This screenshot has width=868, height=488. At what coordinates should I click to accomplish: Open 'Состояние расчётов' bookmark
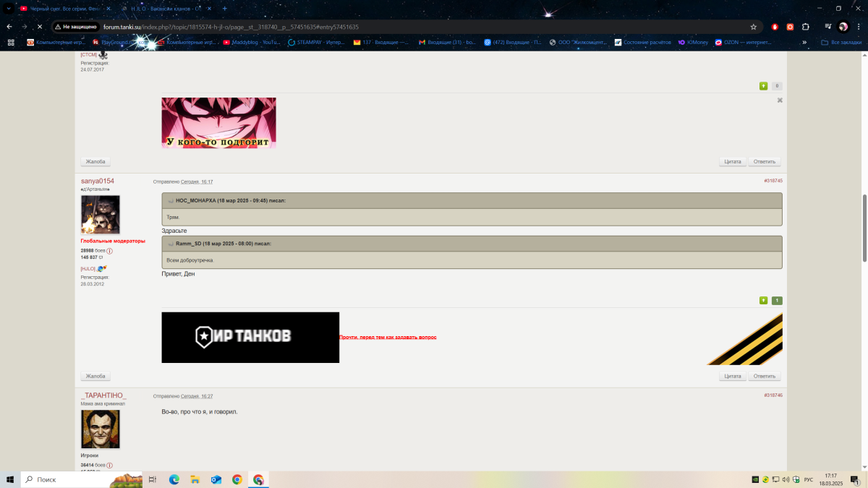tap(643, 43)
